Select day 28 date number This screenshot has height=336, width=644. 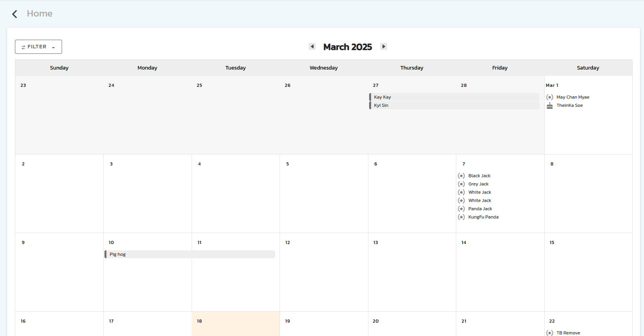(x=464, y=85)
